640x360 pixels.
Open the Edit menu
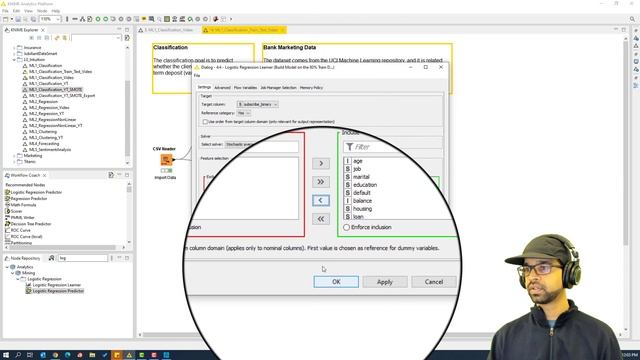click(16, 11)
